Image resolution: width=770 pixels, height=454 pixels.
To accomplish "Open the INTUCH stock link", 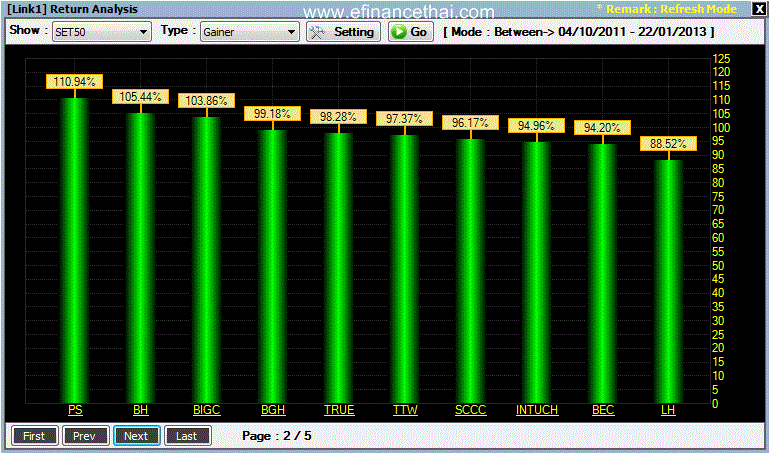I will tap(537, 410).
